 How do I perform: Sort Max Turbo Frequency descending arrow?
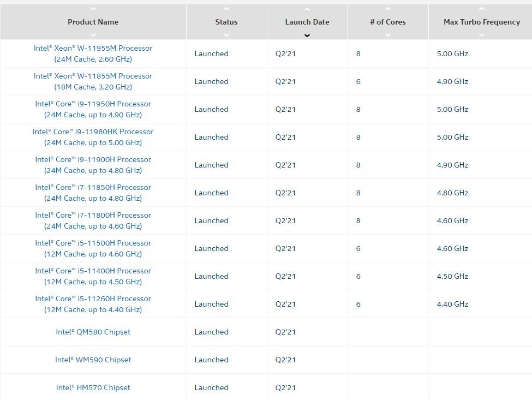pyautogui.click(x=481, y=35)
